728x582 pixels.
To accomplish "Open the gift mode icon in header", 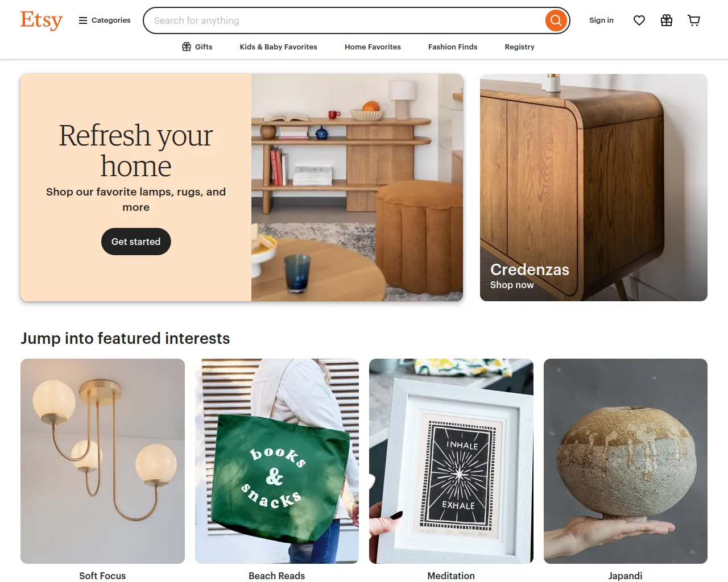I will coord(667,20).
